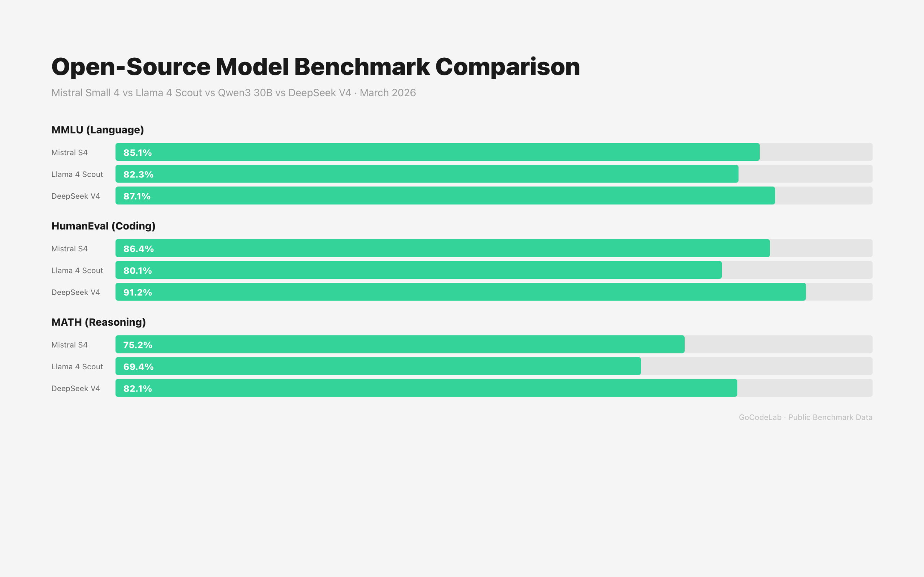Click the 85.1% Mistral S4 MMLU bar
Screen dimensions: 924x577
[437, 152]
